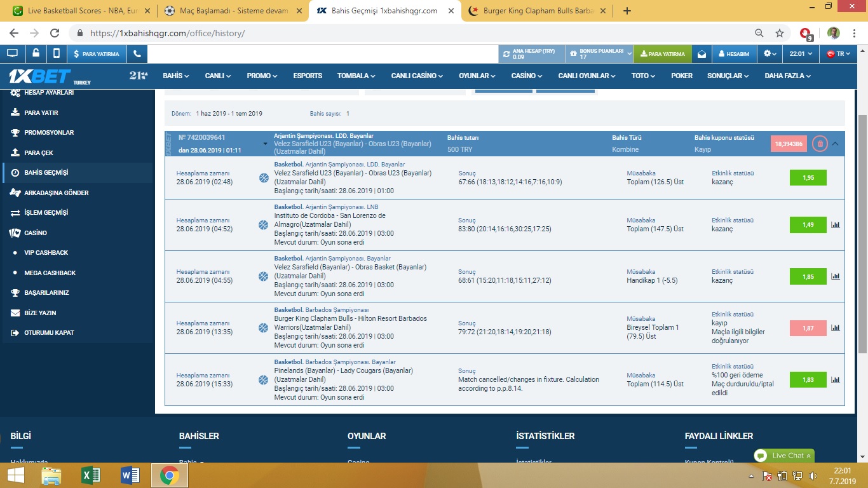
Task: Open a new browser tab
Action: (x=627, y=11)
